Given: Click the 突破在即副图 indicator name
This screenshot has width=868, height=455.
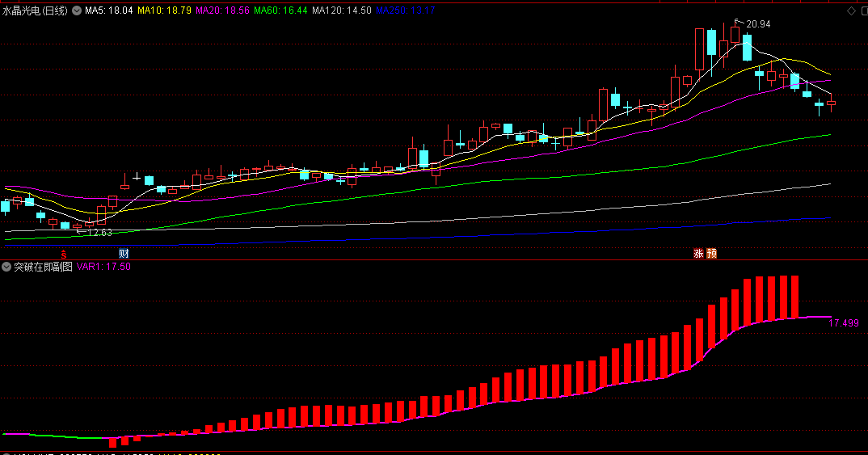Looking at the screenshot, I should tap(43, 267).
